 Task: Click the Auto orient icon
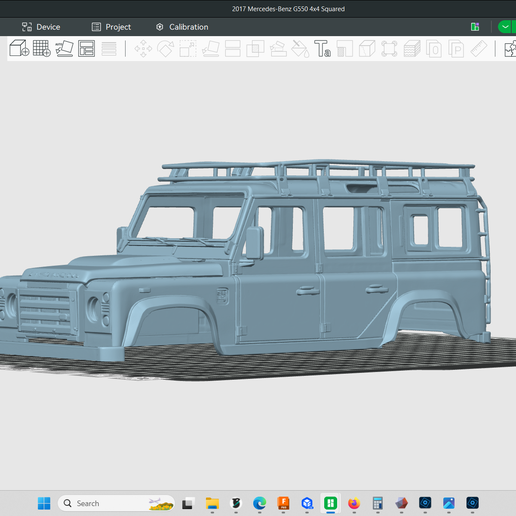(x=64, y=48)
